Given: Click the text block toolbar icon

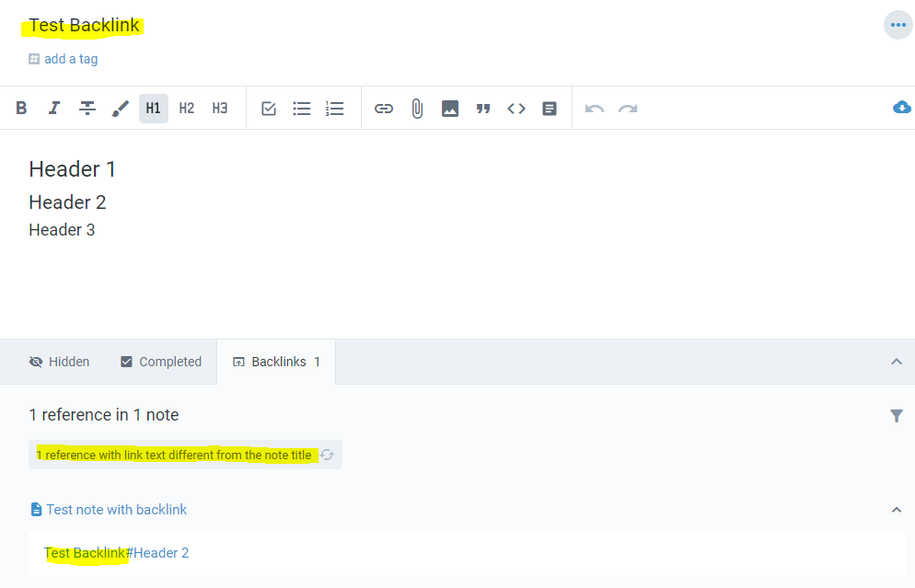Looking at the screenshot, I should click(550, 109).
